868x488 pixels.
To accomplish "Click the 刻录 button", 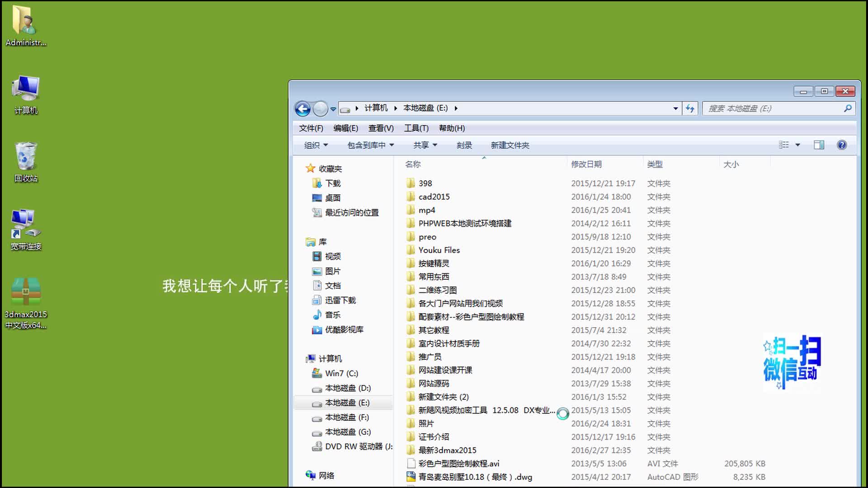I will click(464, 145).
